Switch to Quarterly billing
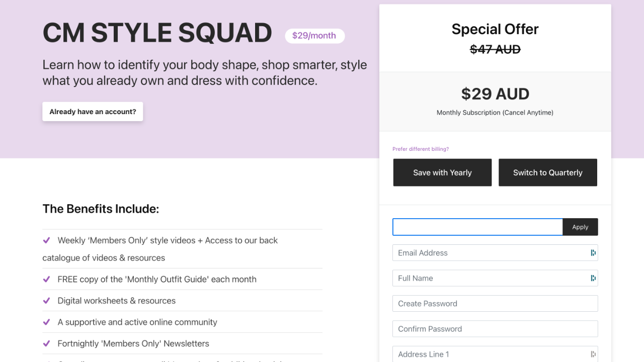 coord(547,172)
